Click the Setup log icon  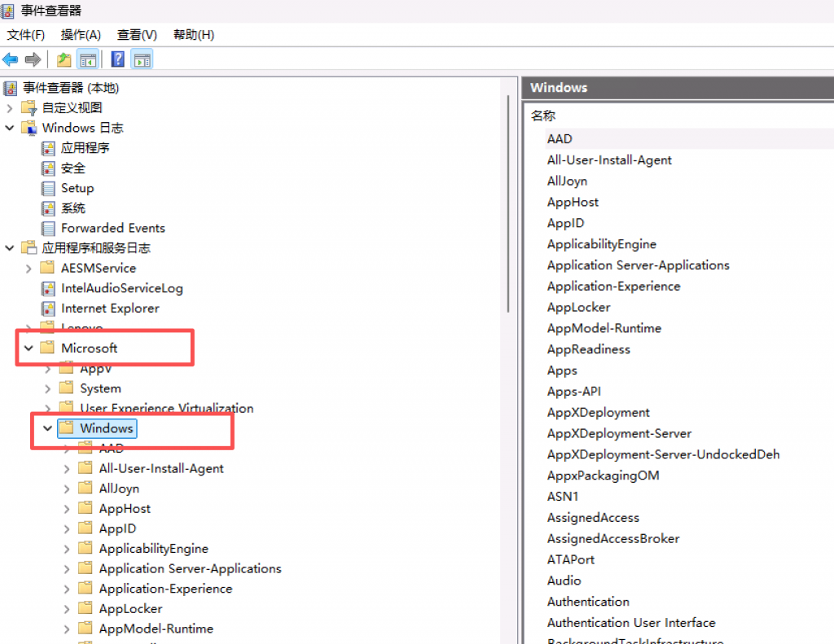pos(49,188)
